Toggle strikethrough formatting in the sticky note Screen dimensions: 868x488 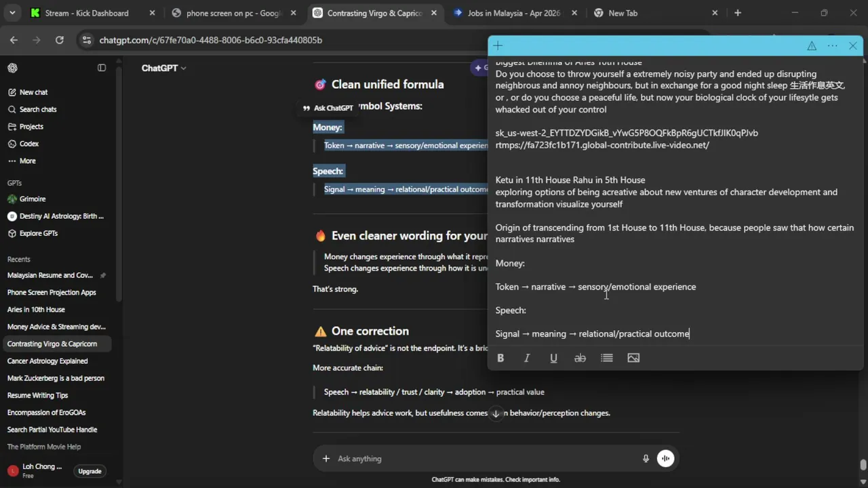(580, 358)
